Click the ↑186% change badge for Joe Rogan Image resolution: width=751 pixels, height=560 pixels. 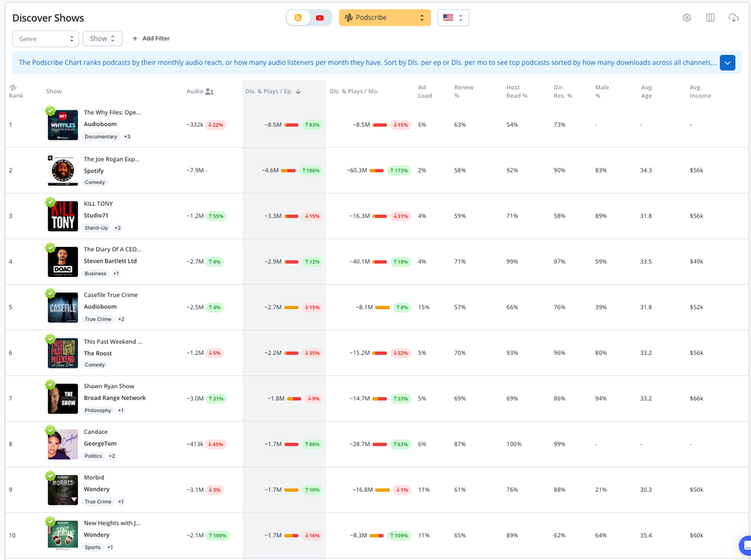click(x=311, y=170)
